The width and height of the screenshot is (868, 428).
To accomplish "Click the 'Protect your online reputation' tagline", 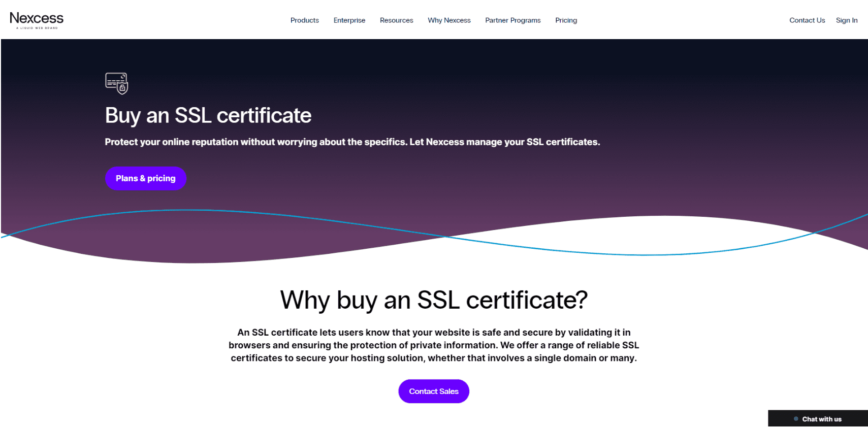I will (x=352, y=142).
